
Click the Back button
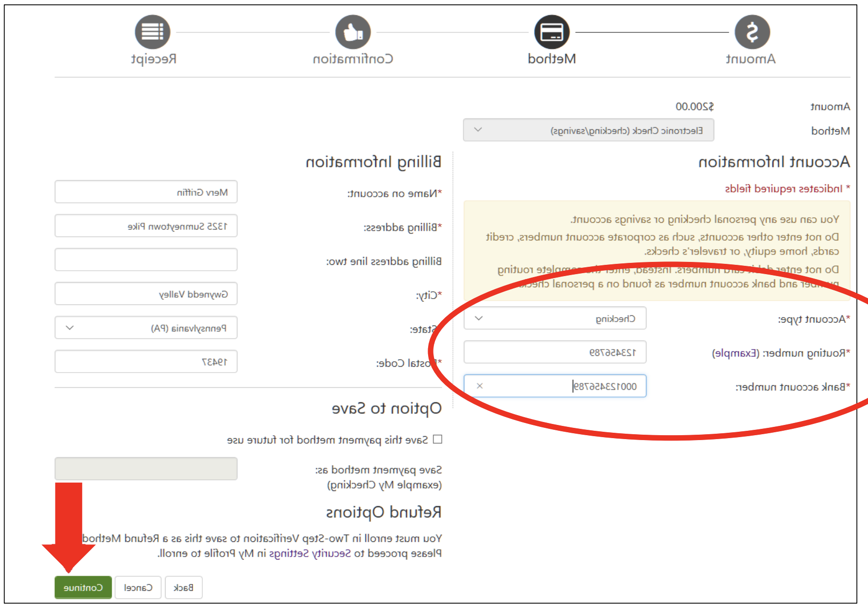point(184,587)
